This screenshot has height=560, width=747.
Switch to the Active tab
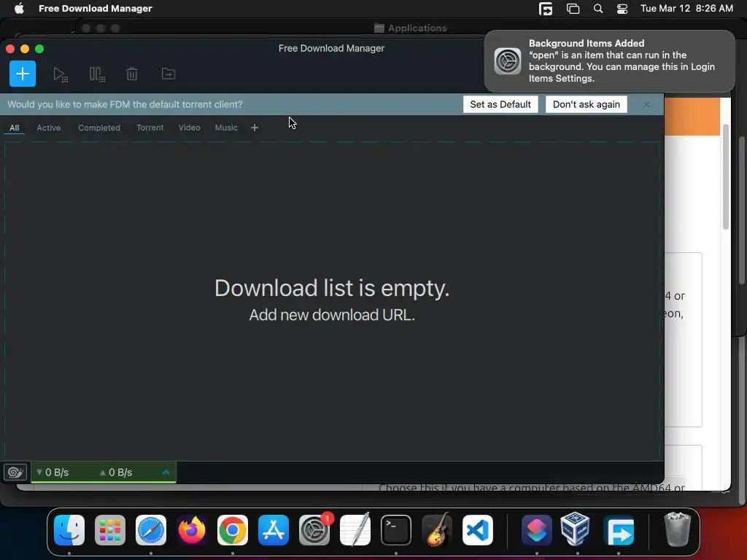pyautogui.click(x=49, y=128)
